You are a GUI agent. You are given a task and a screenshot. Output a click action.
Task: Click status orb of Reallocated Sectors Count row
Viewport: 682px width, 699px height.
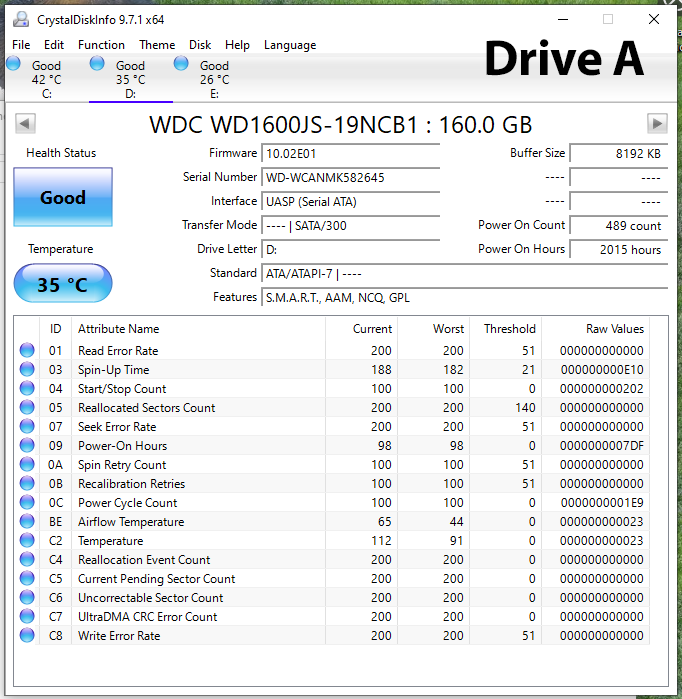click(27, 407)
